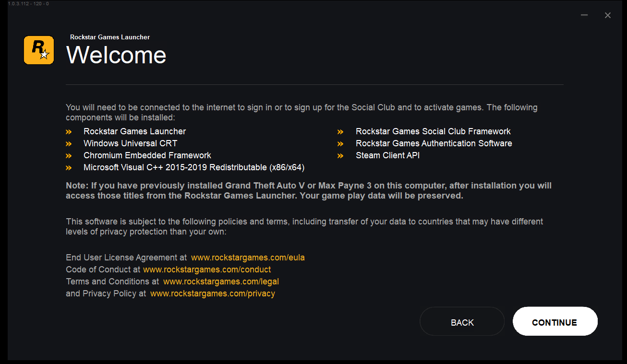Screen dimensions: 627x364
Task: Click the chevron icon beside Chromium Embedded Framework
Action: (69, 155)
